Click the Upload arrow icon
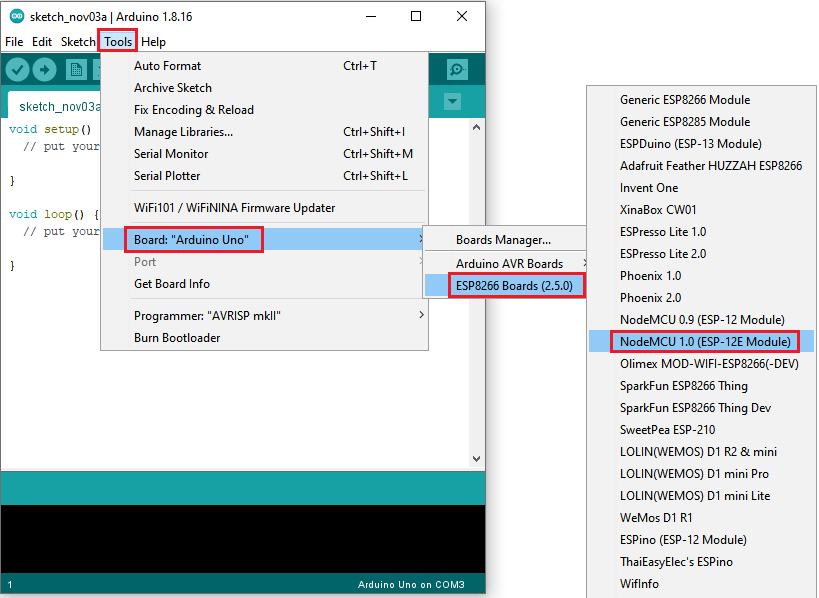The width and height of the screenshot is (819, 598). 44,69
